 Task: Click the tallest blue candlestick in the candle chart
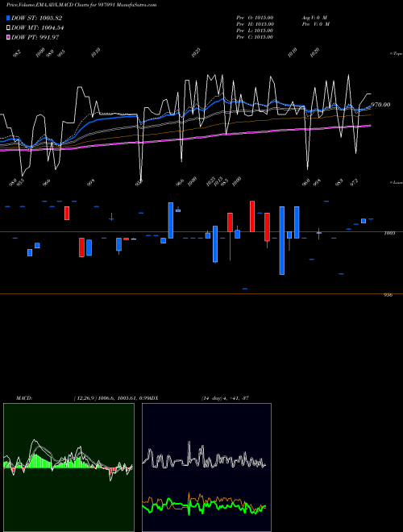point(282,240)
